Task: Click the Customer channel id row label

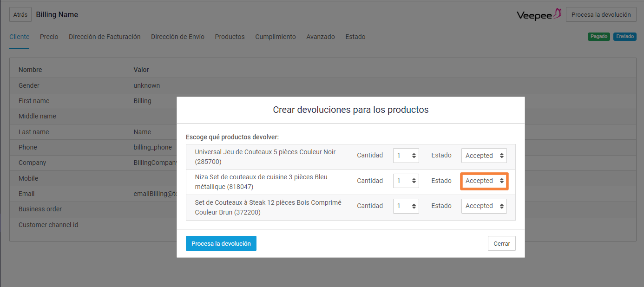Action: pyautogui.click(x=48, y=225)
